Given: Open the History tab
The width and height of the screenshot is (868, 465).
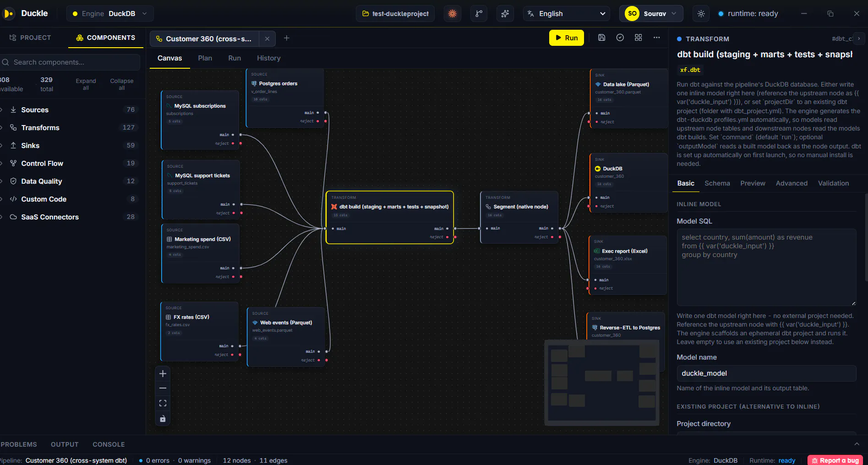Looking at the screenshot, I should [x=268, y=58].
